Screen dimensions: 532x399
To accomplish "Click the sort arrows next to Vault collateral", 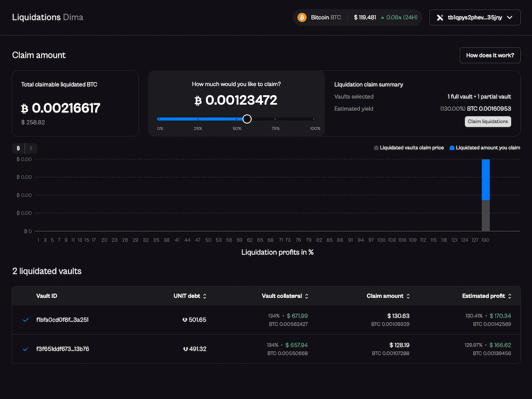I will tap(307, 296).
